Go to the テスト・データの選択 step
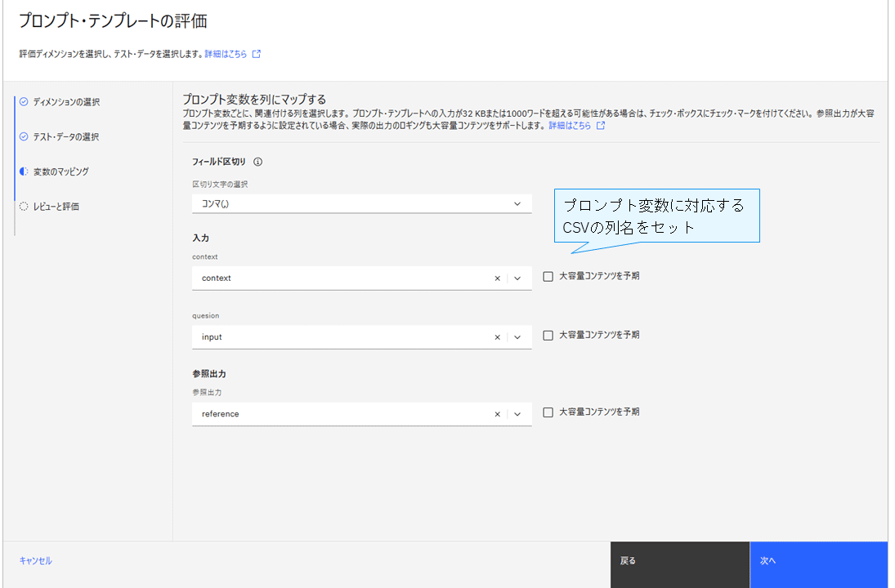The image size is (895, 588). coord(65,137)
